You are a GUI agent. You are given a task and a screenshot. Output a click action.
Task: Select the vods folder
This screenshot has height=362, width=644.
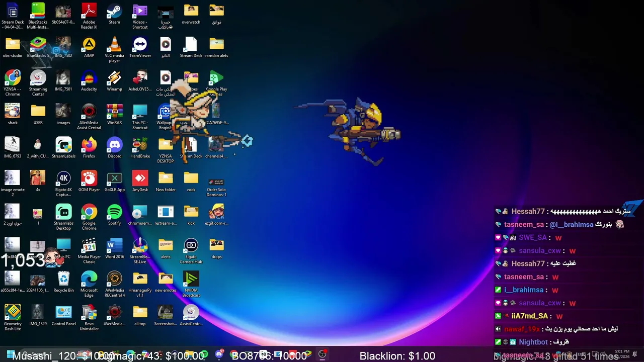pos(191,182)
